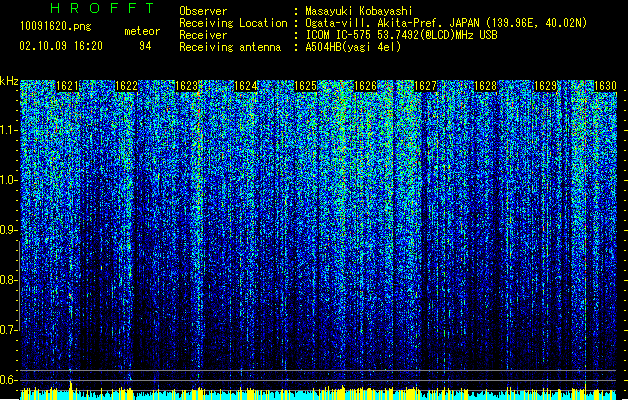Click the 0.7 kHz axis label

(x=9, y=330)
